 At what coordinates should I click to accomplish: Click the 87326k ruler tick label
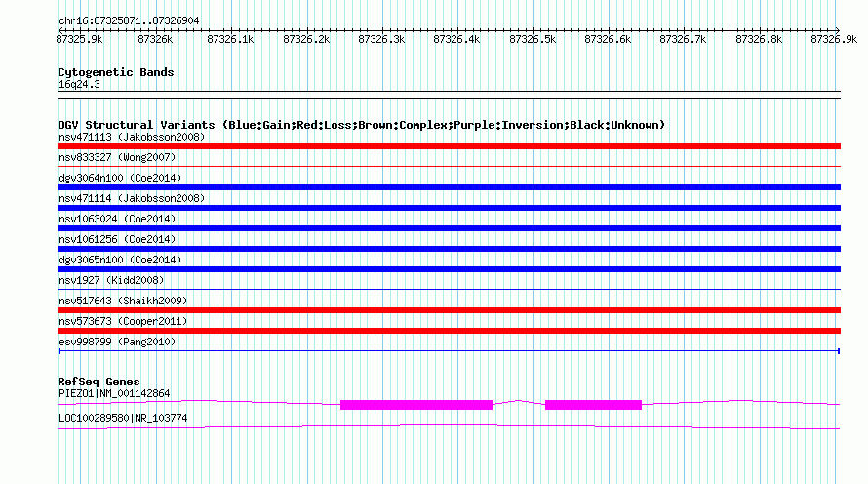155,40
